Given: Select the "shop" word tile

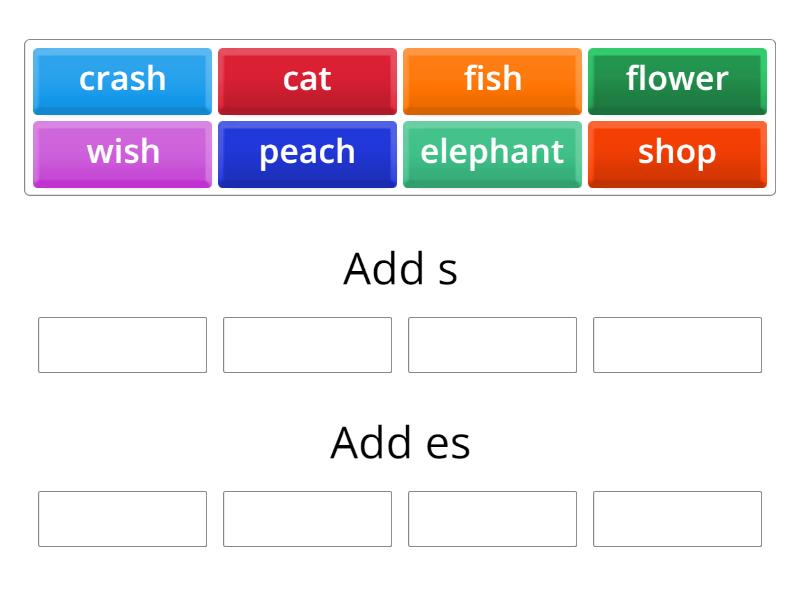Looking at the screenshot, I should (x=677, y=153).
